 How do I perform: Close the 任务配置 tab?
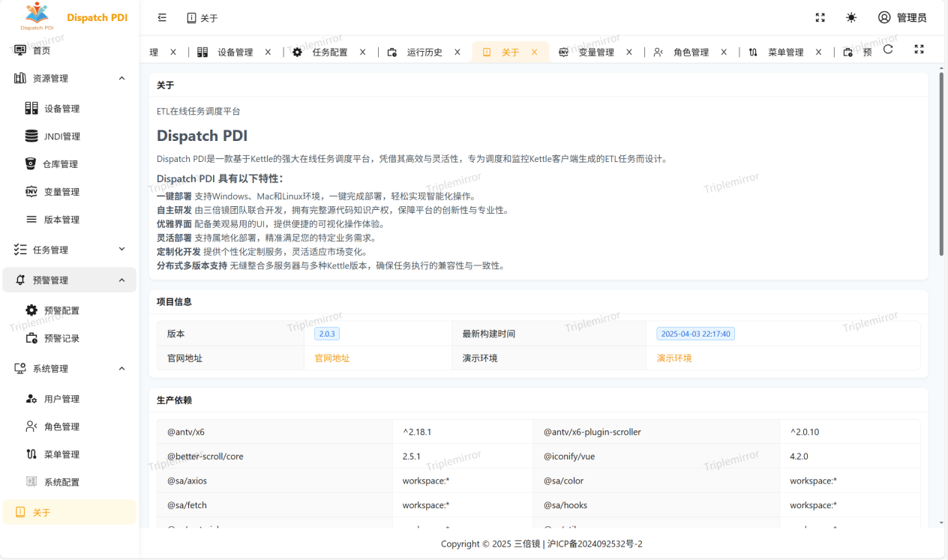pos(362,52)
